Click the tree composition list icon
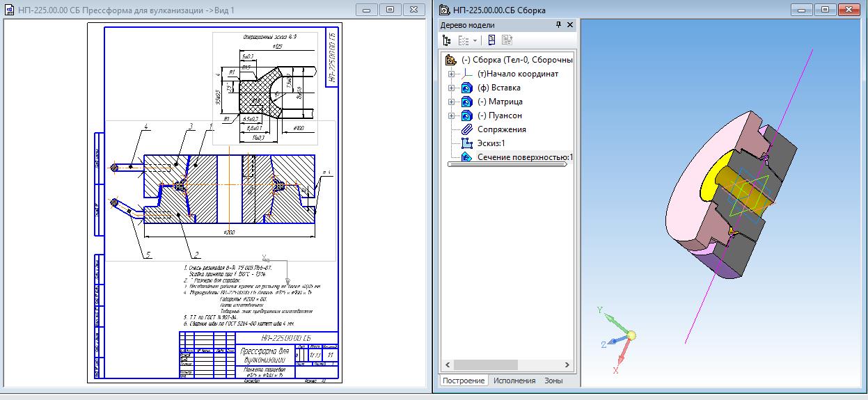The width and height of the screenshot is (868, 400). 464,40
